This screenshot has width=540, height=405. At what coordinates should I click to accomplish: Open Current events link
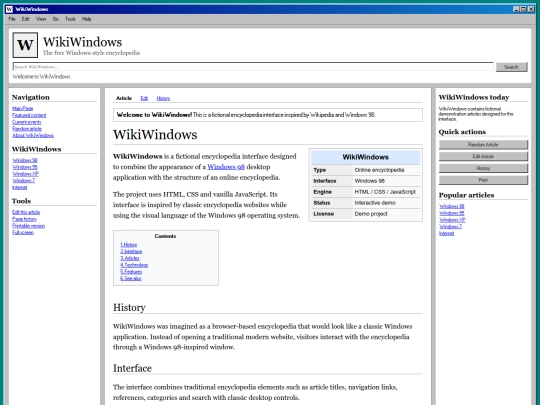(x=27, y=122)
